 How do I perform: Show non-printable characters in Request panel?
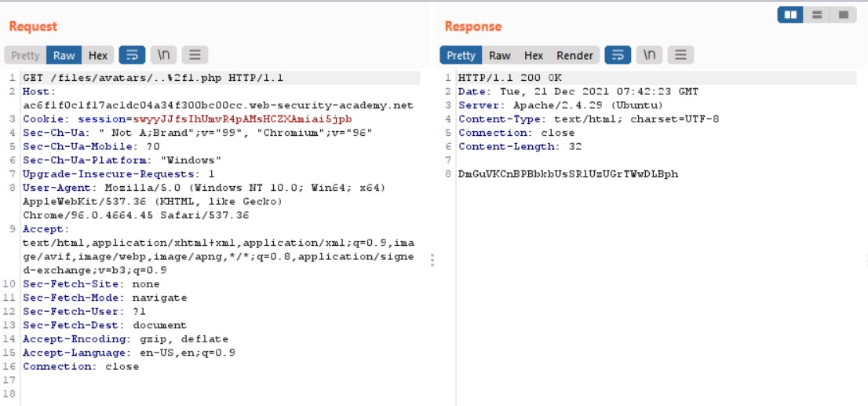163,55
